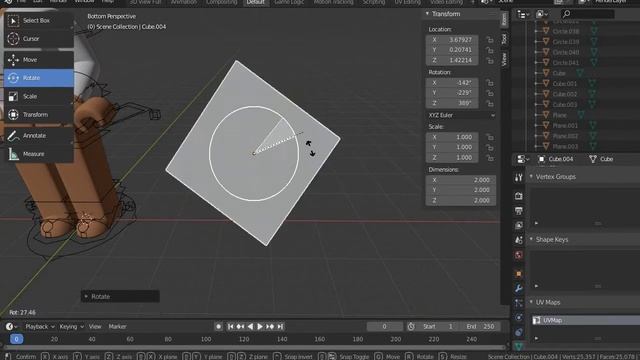Open the Physics properties tab icon

[x=518, y=318]
